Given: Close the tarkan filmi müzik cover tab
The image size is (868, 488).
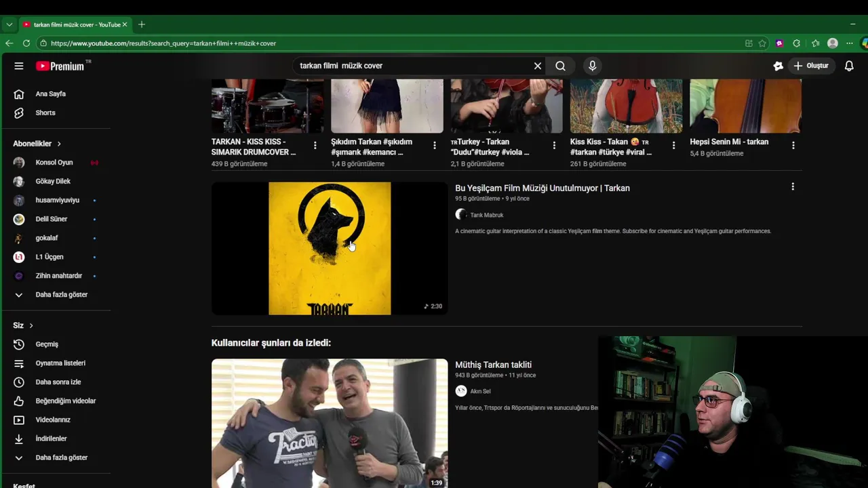Looking at the screenshot, I should [x=125, y=24].
